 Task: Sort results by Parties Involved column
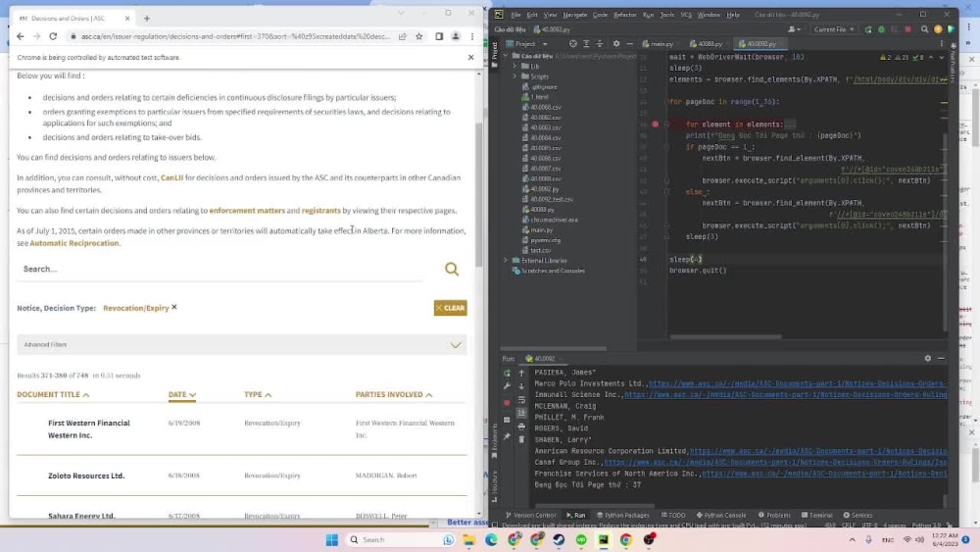click(x=394, y=394)
